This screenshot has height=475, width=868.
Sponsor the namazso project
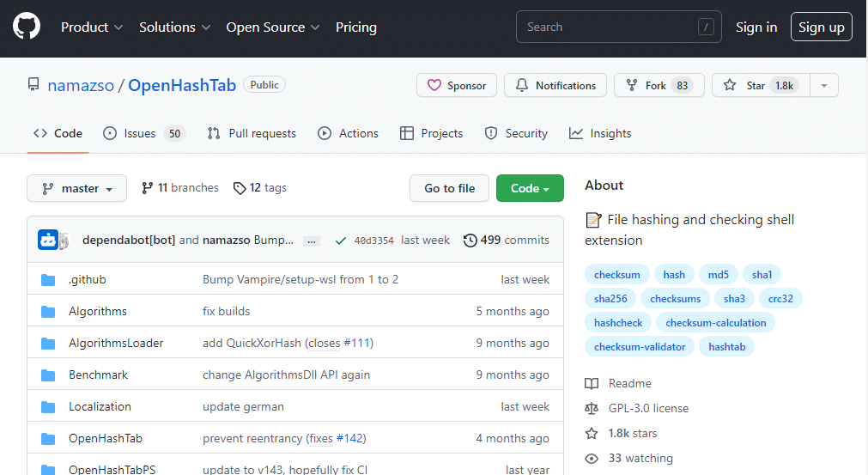pyautogui.click(x=457, y=86)
